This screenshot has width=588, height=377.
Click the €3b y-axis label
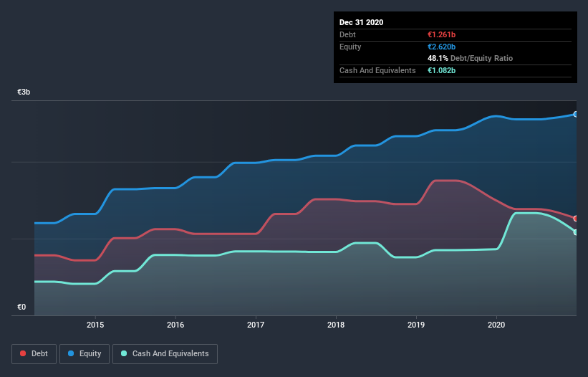pyautogui.click(x=24, y=92)
